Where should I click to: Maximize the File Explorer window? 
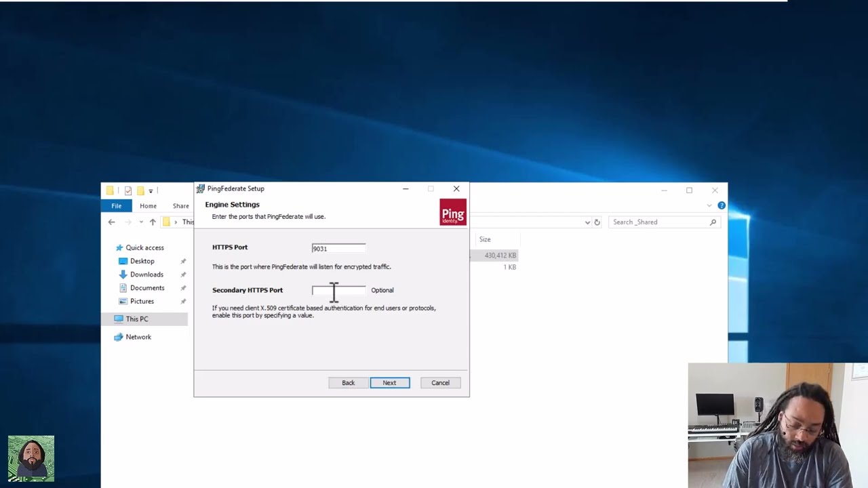(689, 190)
